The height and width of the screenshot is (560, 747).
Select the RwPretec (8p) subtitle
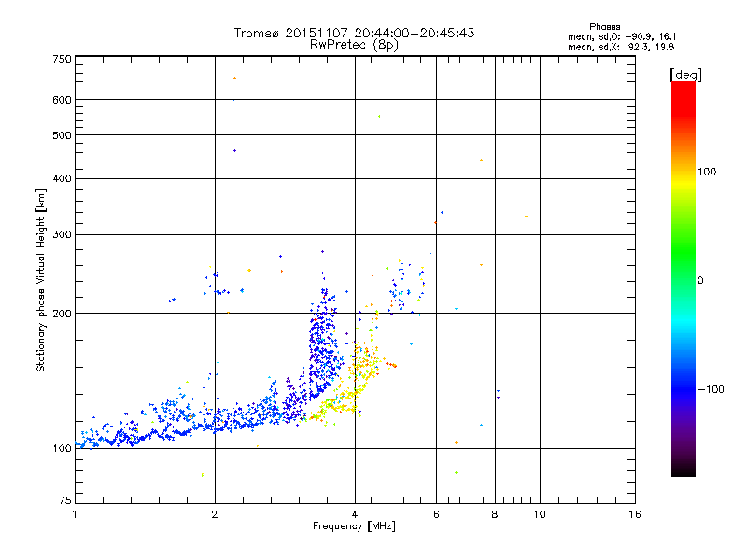tap(354, 44)
